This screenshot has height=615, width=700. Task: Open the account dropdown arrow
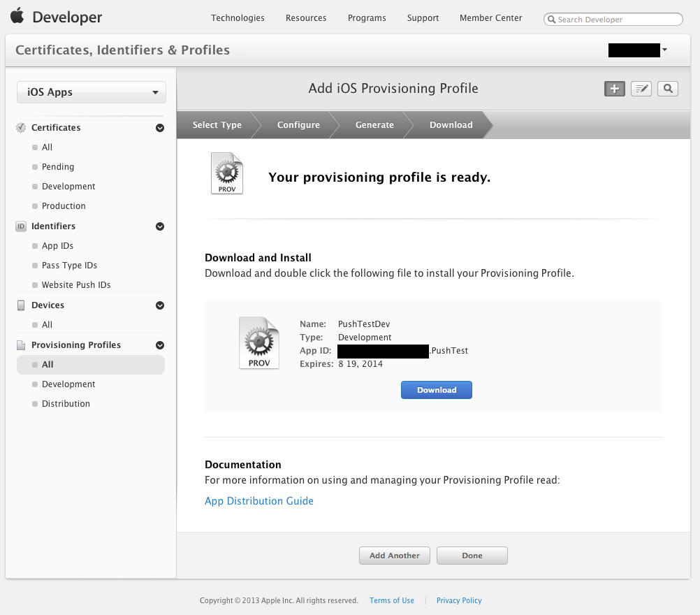(665, 50)
